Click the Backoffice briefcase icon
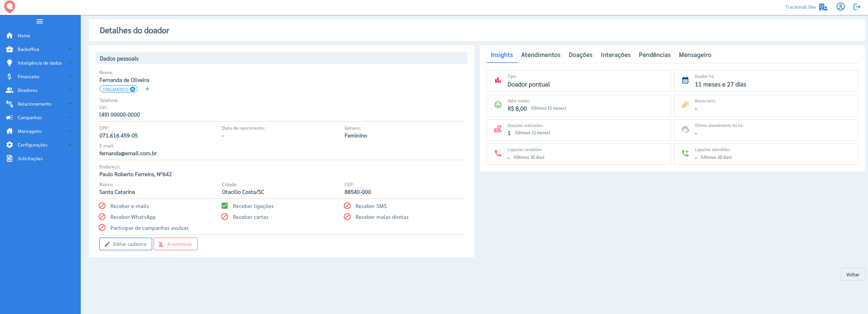The width and height of the screenshot is (868, 314). (10, 49)
